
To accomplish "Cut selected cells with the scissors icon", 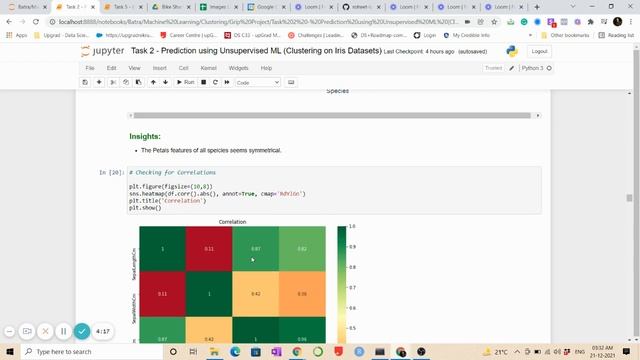I will click(x=113, y=82).
